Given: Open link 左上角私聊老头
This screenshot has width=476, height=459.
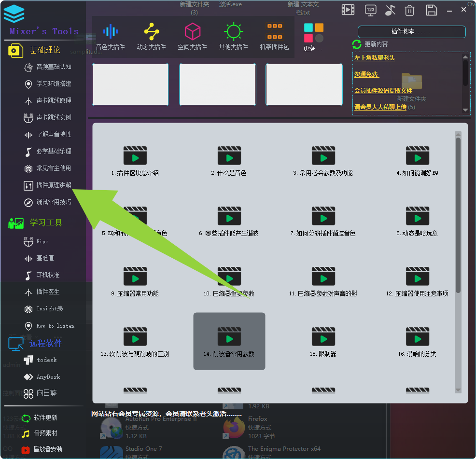Looking at the screenshot, I should [374, 58].
